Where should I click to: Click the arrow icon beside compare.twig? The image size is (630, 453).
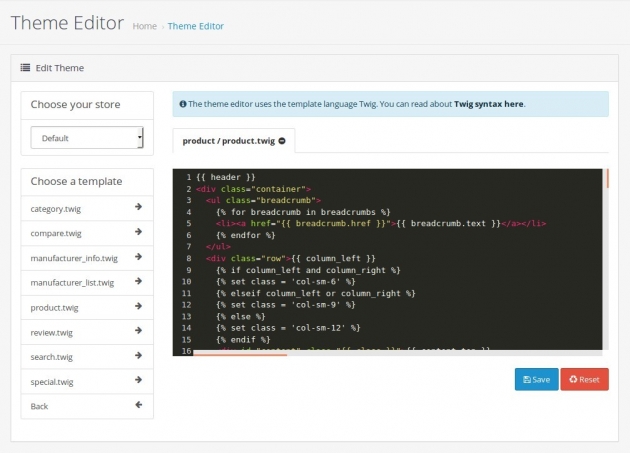[138, 232]
